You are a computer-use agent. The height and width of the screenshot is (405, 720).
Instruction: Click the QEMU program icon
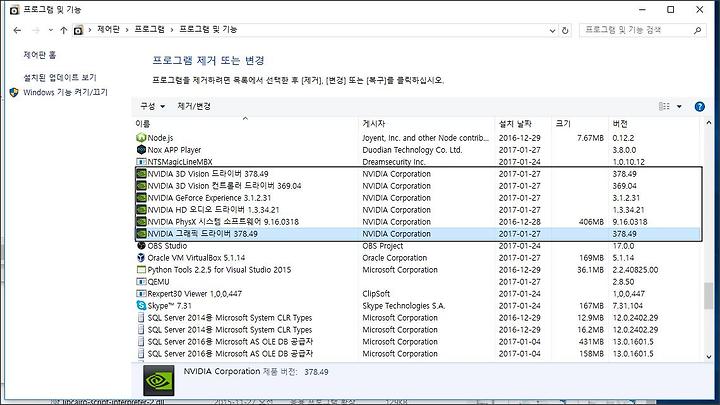point(141,281)
